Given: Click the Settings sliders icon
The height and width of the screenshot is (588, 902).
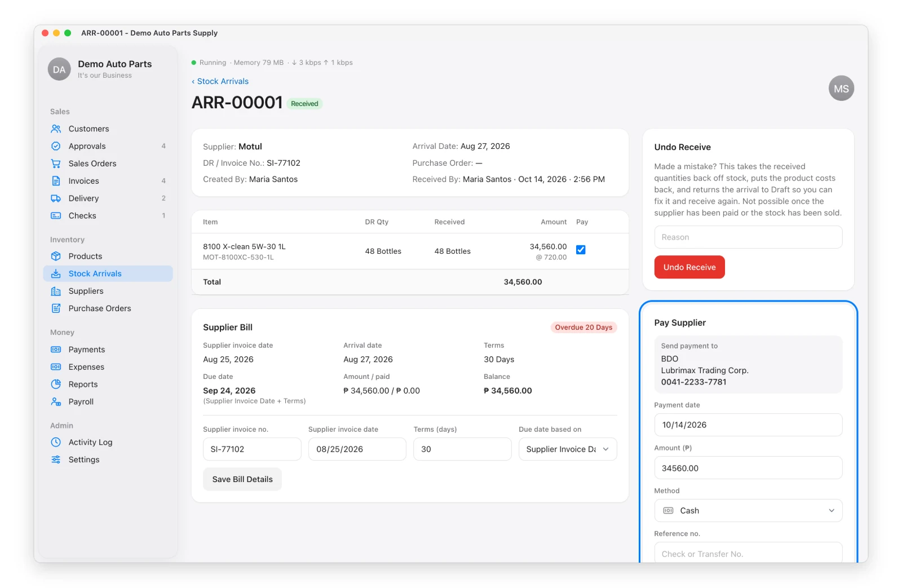Looking at the screenshot, I should coord(56,460).
